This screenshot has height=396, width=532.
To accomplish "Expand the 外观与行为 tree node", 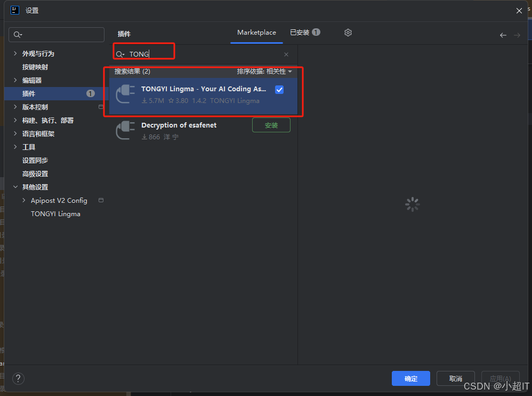I will coord(15,53).
